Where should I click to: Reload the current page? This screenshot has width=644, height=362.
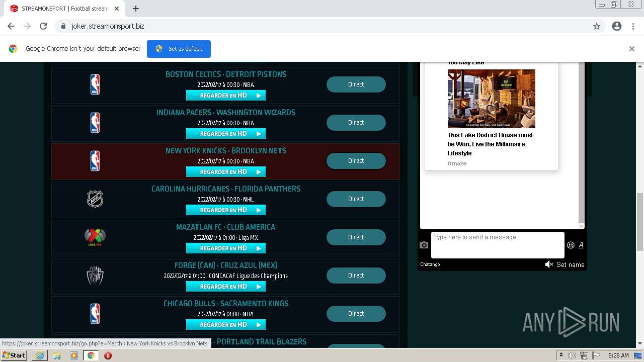pyautogui.click(x=43, y=26)
